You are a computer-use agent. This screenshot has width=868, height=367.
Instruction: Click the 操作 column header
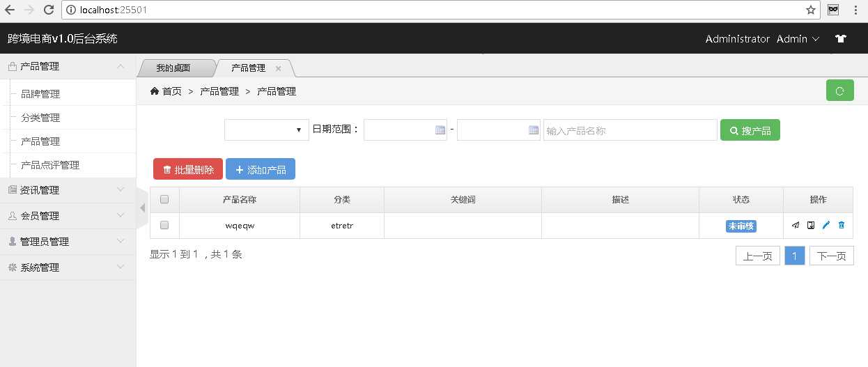(x=819, y=200)
